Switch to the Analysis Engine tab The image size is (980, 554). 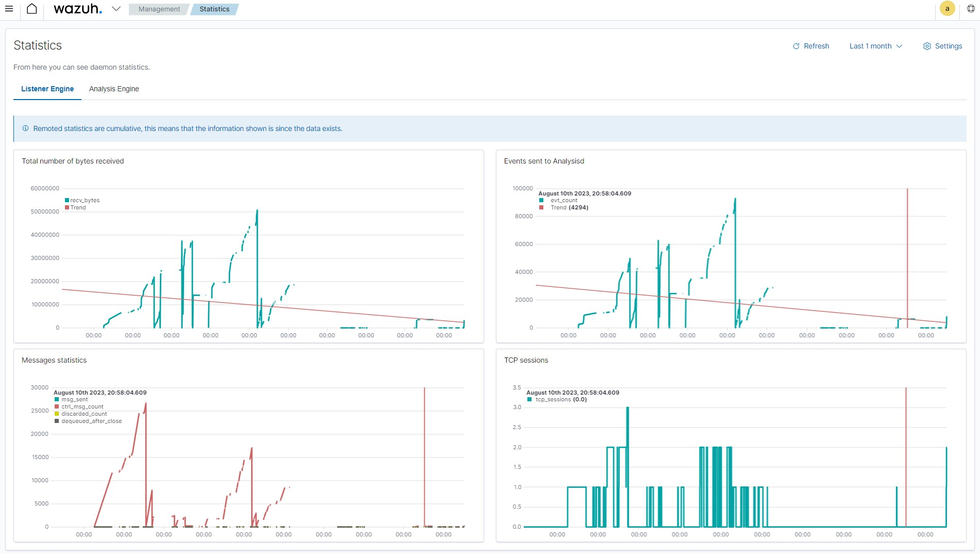click(x=114, y=89)
